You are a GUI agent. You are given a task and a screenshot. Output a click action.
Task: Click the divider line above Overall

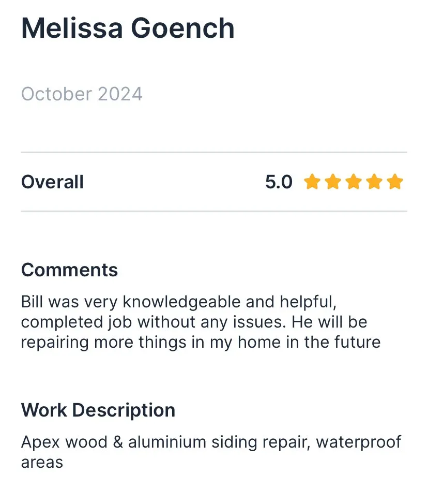(x=214, y=152)
